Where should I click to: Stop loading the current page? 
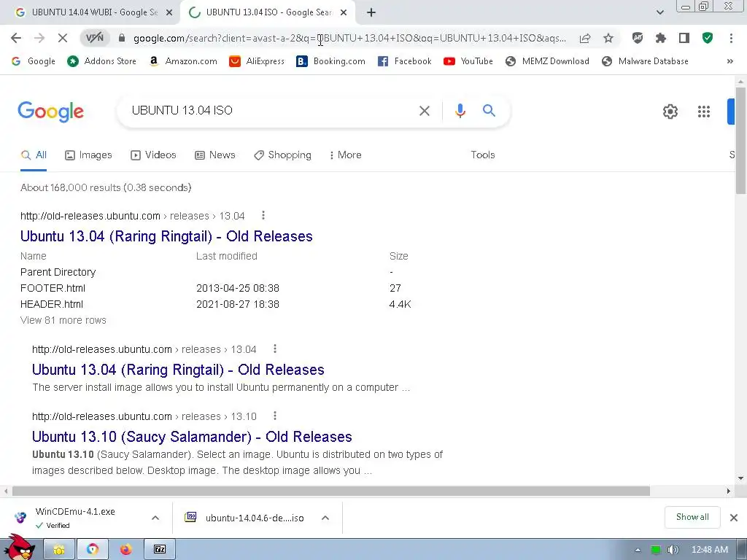click(x=63, y=38)
